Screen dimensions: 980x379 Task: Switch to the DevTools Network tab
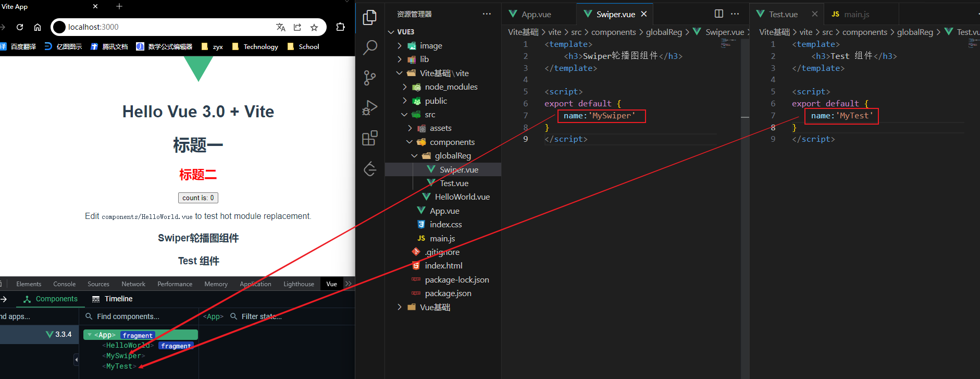pyautogui.click(x=133, y=284)
